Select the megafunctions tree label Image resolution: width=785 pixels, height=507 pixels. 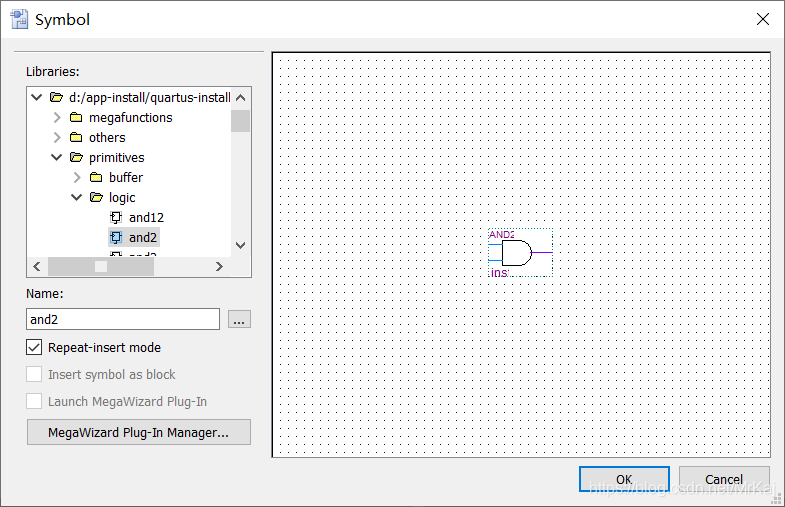pyautogui.click(x=131, y=118)
